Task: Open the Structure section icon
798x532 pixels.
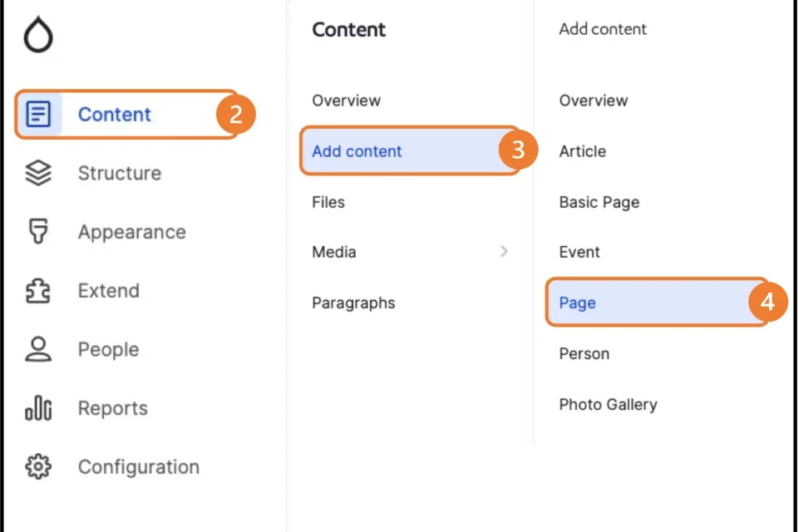Action: [38, 173]
